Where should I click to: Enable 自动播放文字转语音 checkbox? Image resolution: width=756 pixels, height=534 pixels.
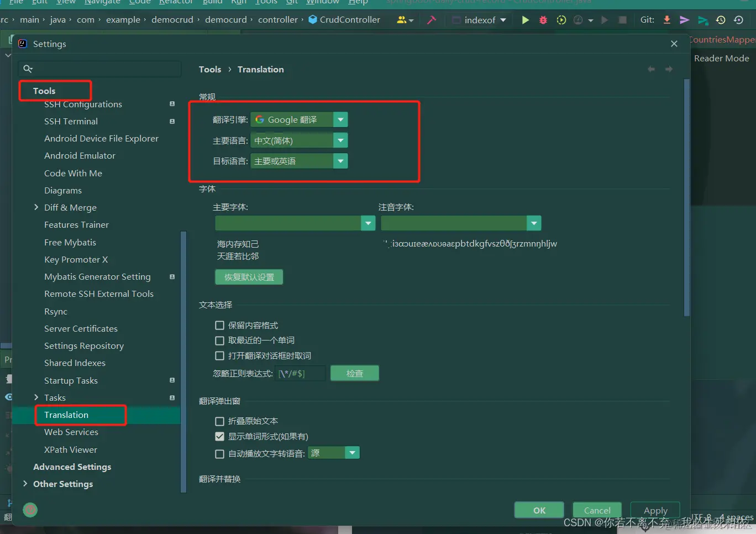click(219, 454)
